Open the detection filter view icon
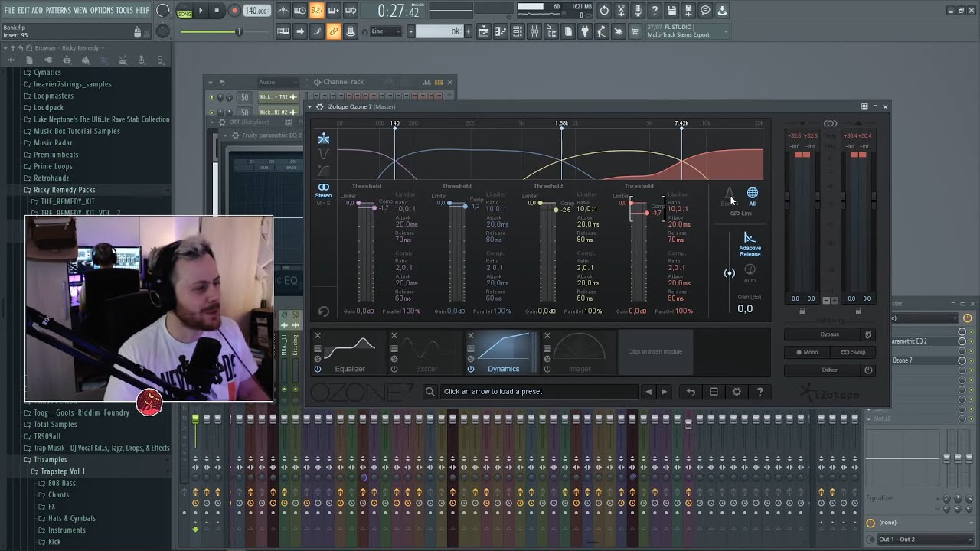Image resolution: width=980 pixels, height=551 pixels. point(324,170)
